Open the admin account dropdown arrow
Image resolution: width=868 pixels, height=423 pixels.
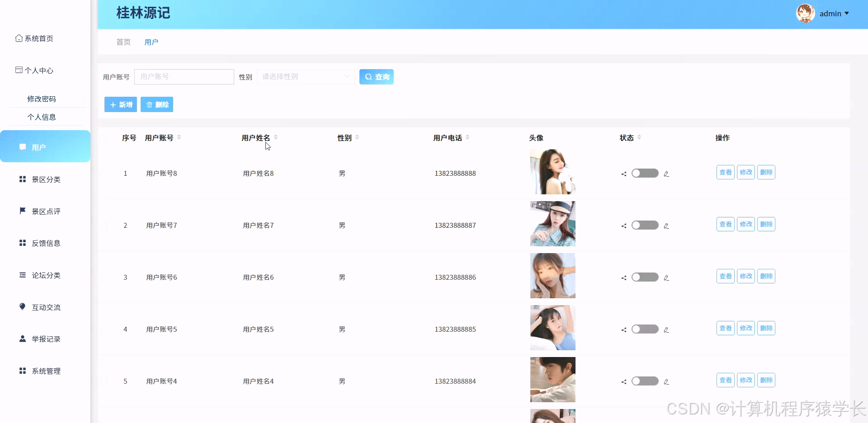click(x=847, y=14)
